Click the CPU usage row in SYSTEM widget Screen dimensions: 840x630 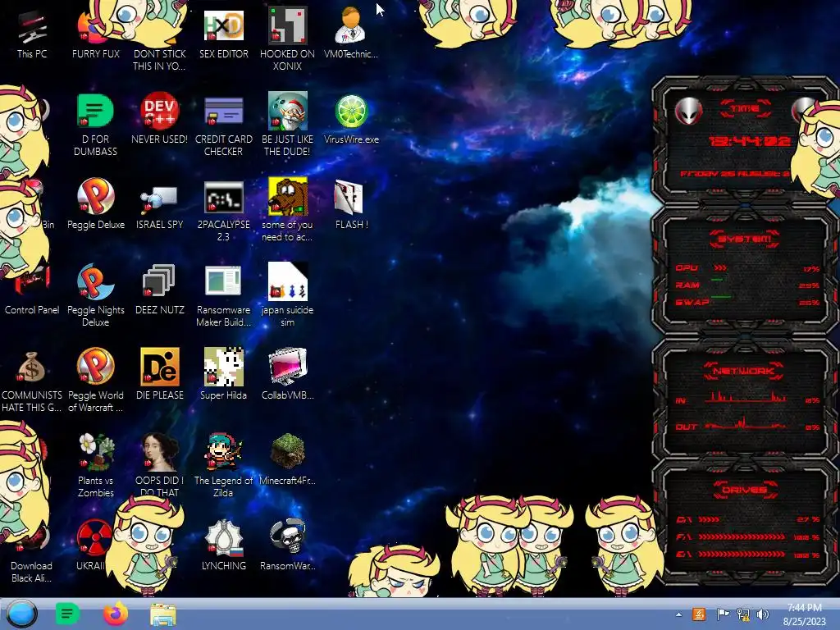click(747, 268)
